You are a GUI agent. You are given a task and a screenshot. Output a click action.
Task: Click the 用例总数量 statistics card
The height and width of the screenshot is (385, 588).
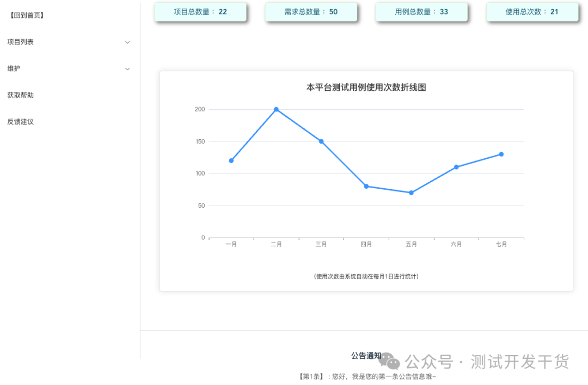point(421,11)
